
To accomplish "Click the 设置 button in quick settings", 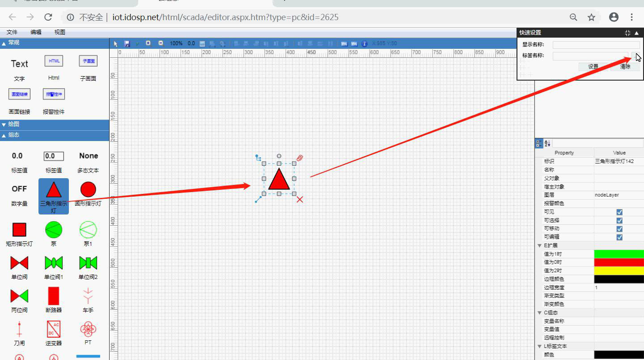I will pyautogui.click(x=593, y=66).
